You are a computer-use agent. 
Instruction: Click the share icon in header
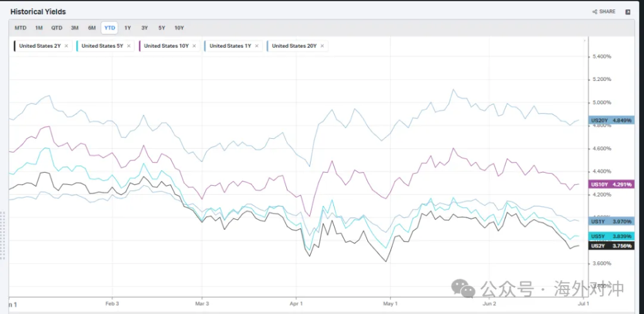604,11
